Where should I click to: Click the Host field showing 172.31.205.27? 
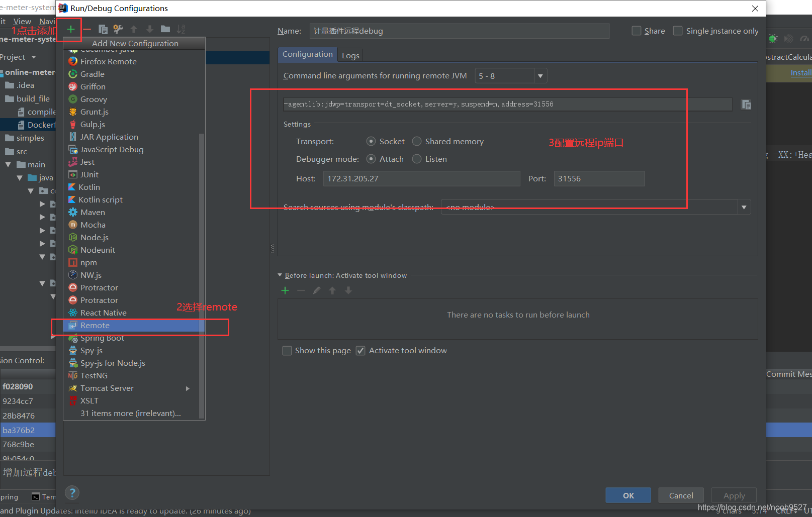[x=421, y=179]
